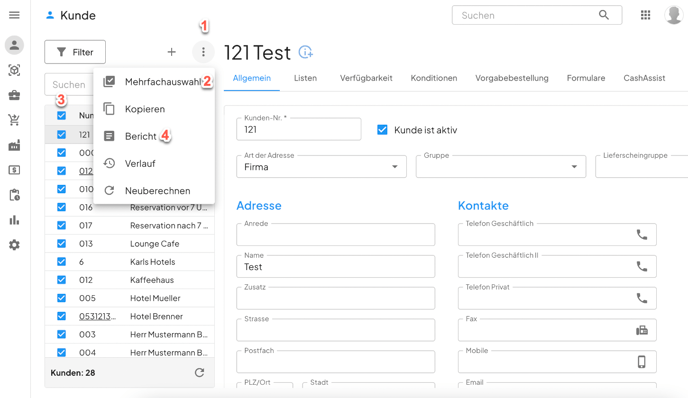Open the clipboard clock icon in sidebar

[x=14, y=195]
